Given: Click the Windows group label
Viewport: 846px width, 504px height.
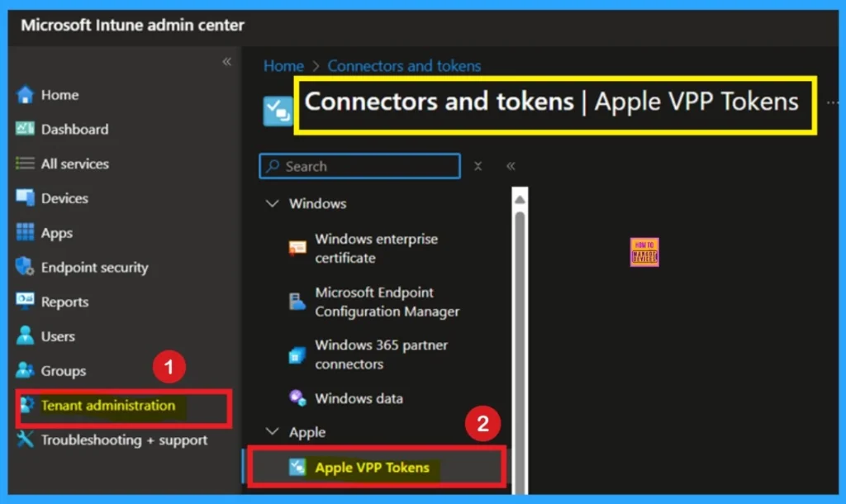Looking at the screenshot, I should tap(318, 203).
